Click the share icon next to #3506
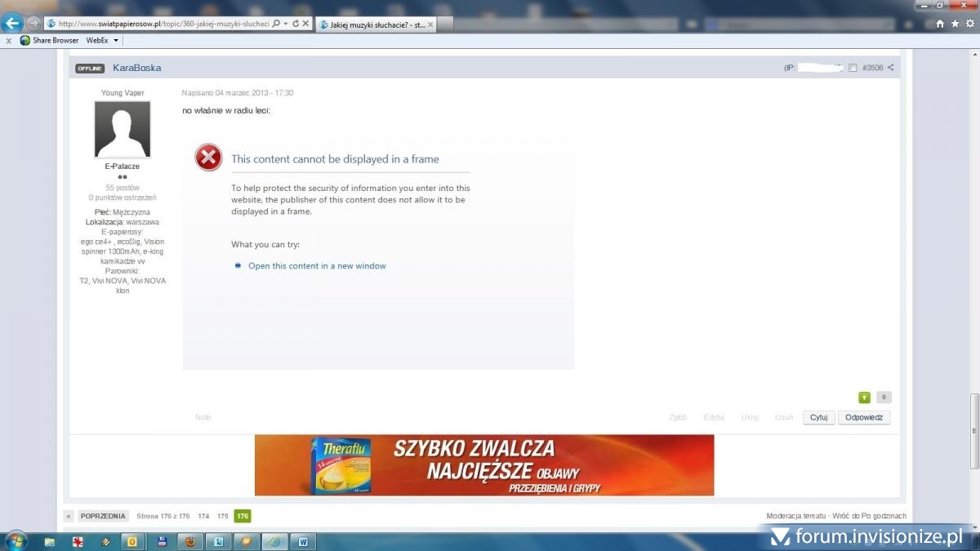This screenshot has height=551, width=980. click(x=890, y=68)
